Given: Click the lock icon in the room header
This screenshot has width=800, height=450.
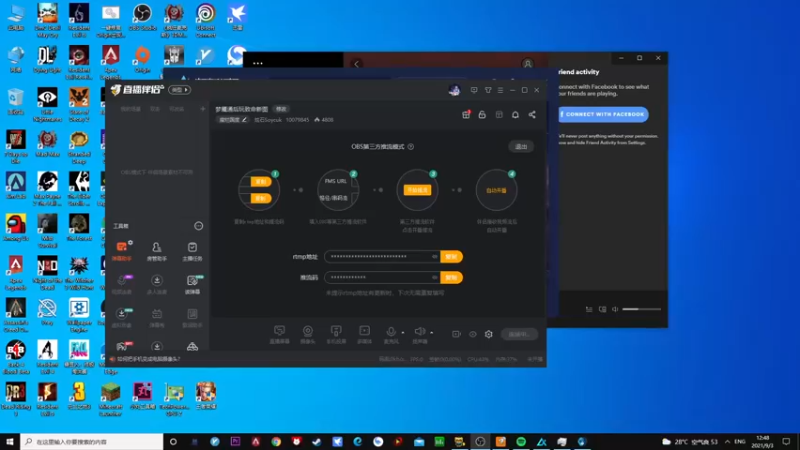Looking at the screenshot, I should (x=482, y=115).
